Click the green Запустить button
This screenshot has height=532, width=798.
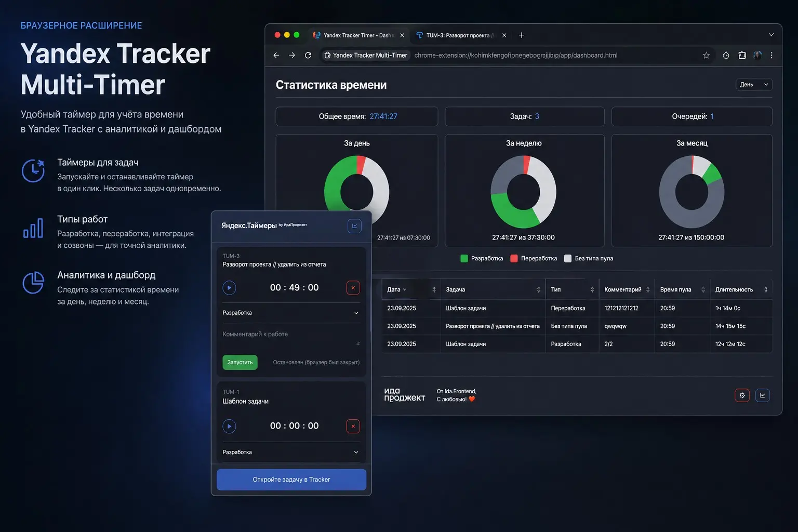(x=240, y=362)
